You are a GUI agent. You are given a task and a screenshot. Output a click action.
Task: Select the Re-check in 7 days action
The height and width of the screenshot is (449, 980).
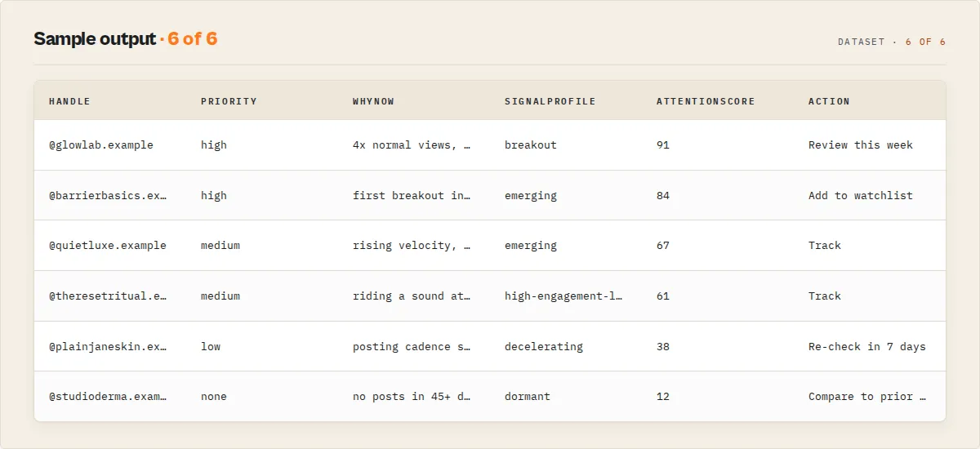[x=867, y=346]
